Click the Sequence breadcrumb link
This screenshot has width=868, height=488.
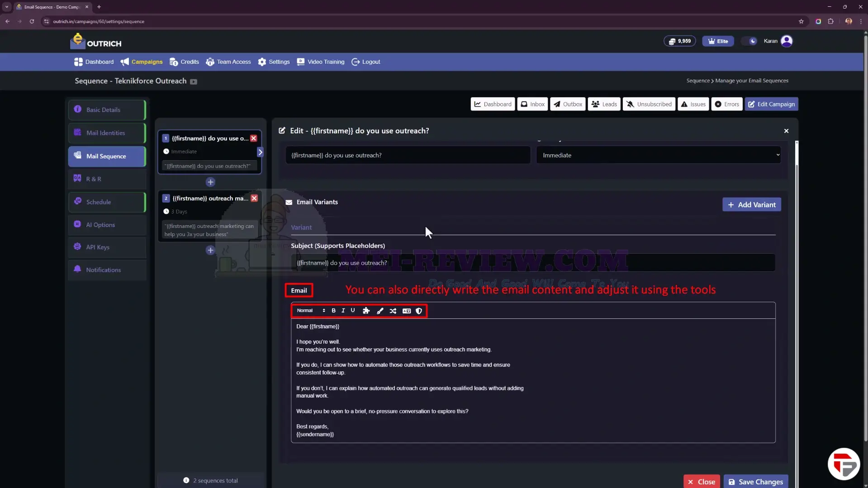click(698, 81)
